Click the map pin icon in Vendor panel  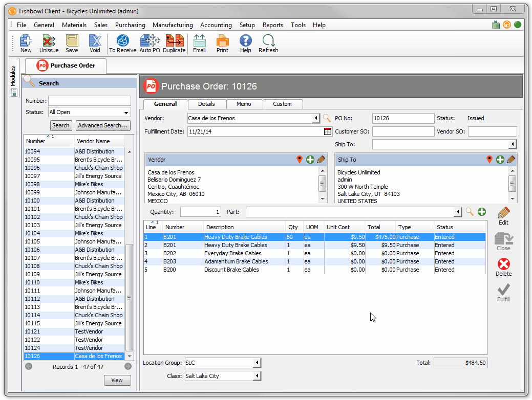point(299,160)
